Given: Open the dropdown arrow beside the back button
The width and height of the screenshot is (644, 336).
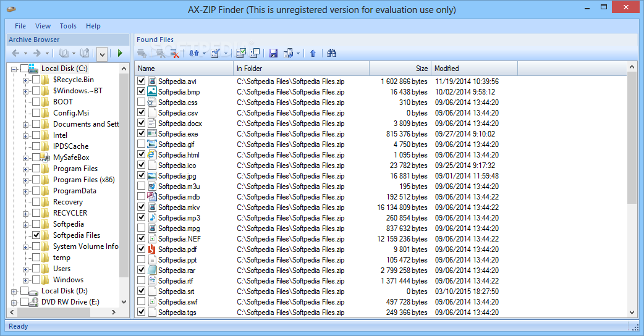Looking at the screenshot, I should (25, 53).
